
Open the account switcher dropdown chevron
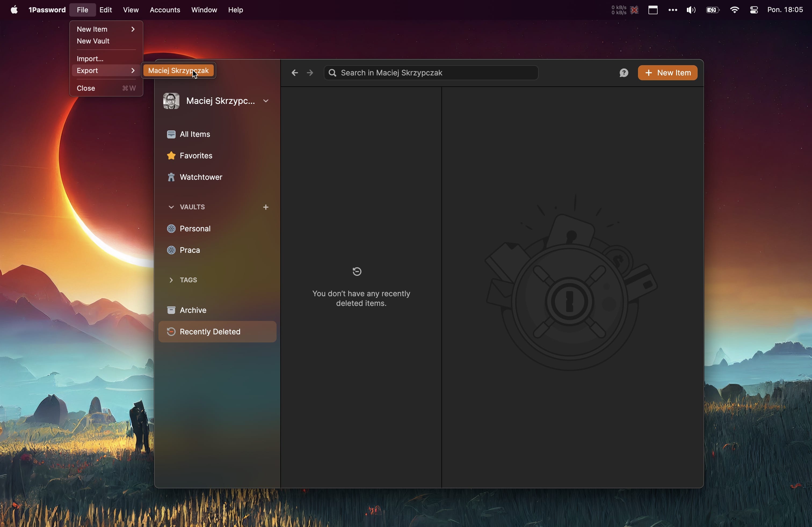266,101
